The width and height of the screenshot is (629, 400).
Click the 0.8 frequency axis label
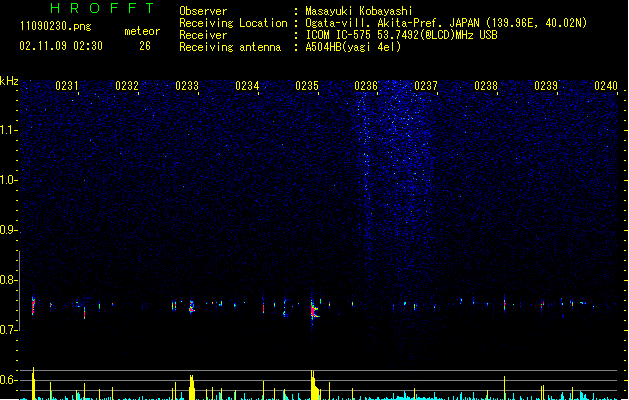pyautogui.click(x=9, y=280)
